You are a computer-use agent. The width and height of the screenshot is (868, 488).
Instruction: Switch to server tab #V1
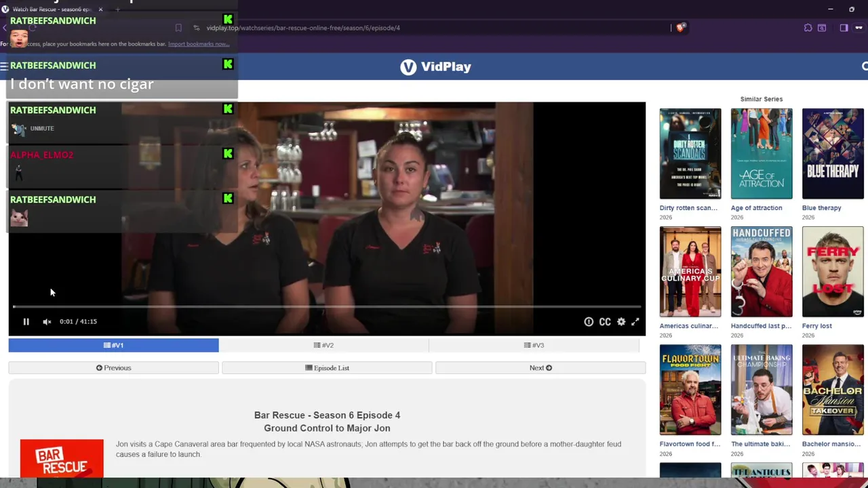coord(113,346)
